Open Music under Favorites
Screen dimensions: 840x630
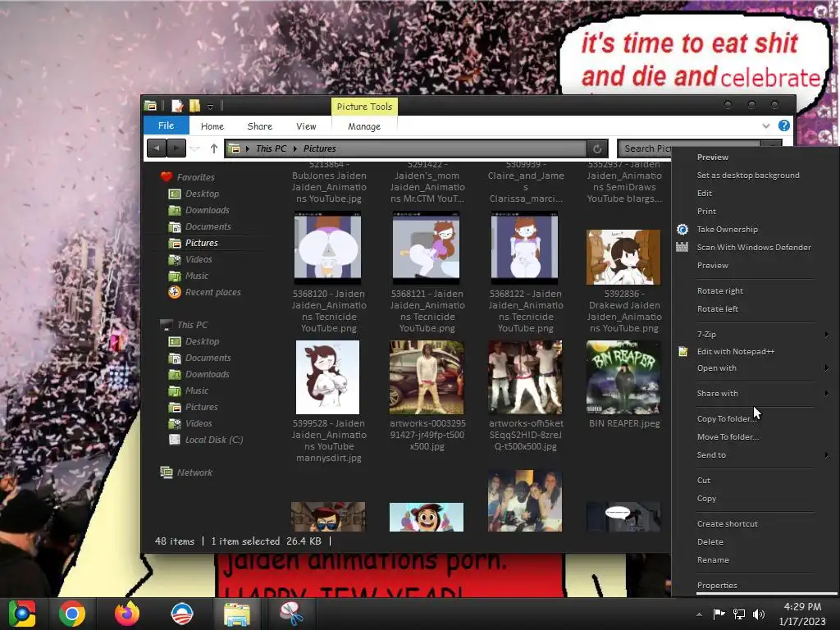coord(197,276)
